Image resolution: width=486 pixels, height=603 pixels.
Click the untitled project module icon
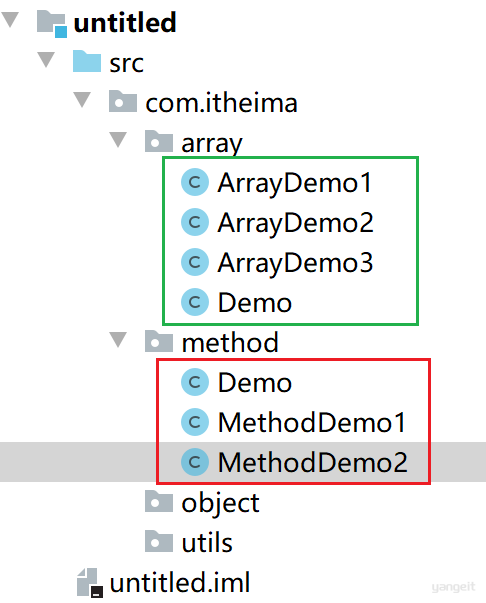(52, 24)
